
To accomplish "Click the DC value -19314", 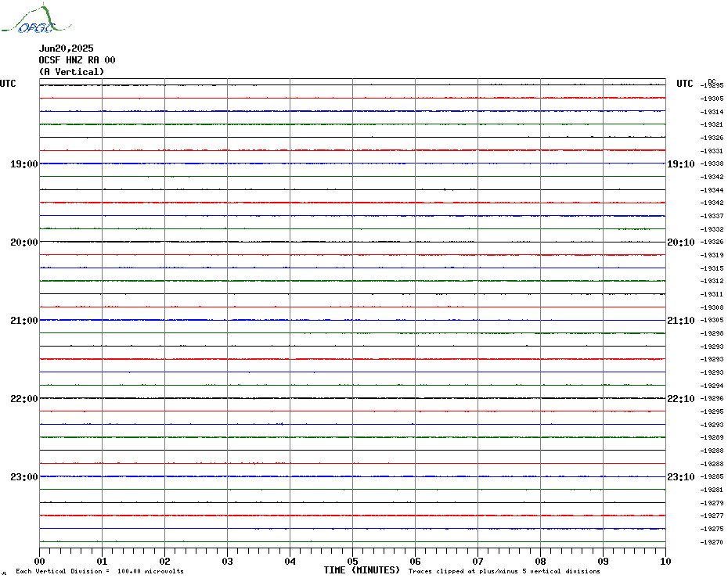I will [712, 112].
